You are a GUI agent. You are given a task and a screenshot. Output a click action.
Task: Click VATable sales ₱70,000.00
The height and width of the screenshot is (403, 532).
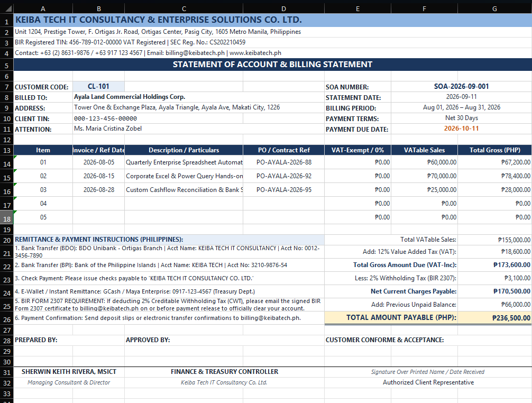[424, 176]
